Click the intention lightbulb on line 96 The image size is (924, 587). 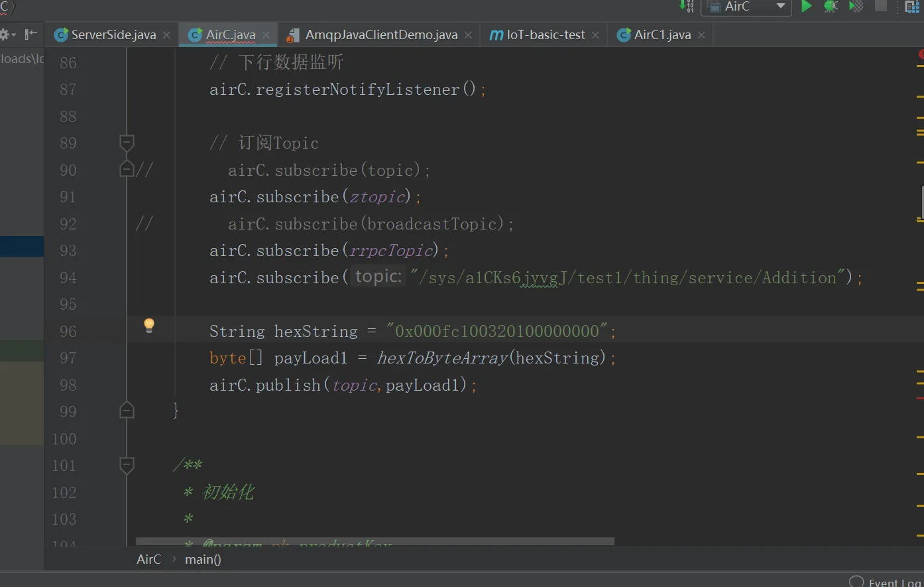tap(149, 325)
